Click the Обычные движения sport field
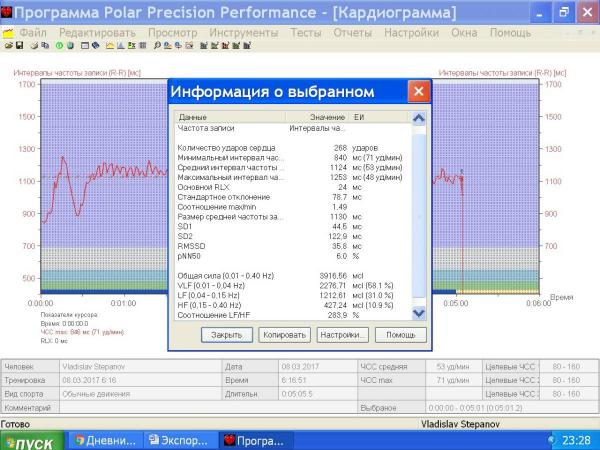 (140, 394)
